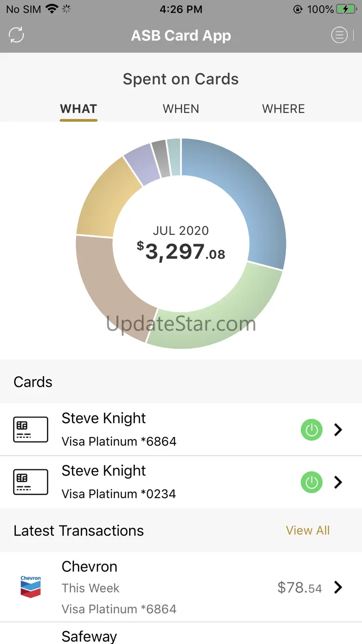Expand card *6864 details chevron
This screenshot has height=644, width=362.
[338, 430]
